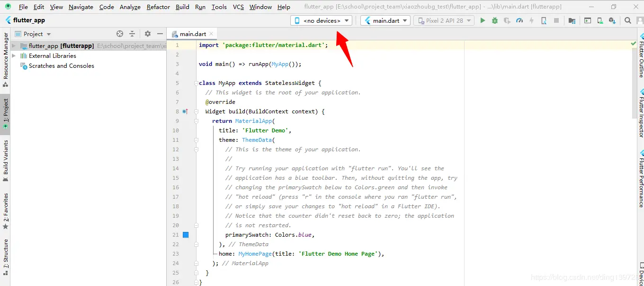Viewport: 644px width, 286px height.
Task: Open the Window menu
Action: (x=260, y=7)
